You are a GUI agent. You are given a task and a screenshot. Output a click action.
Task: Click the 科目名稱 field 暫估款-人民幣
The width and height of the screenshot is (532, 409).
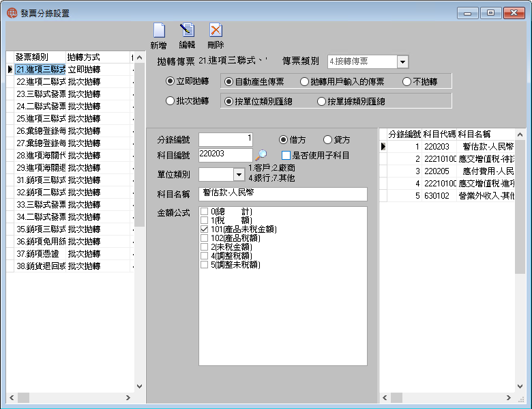click(x=282, y=194)
